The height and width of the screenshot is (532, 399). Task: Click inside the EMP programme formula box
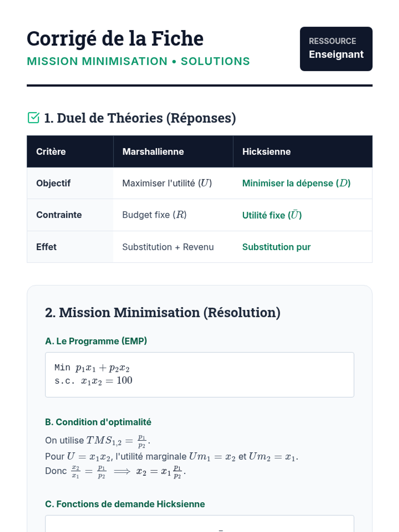click(199, 375)
